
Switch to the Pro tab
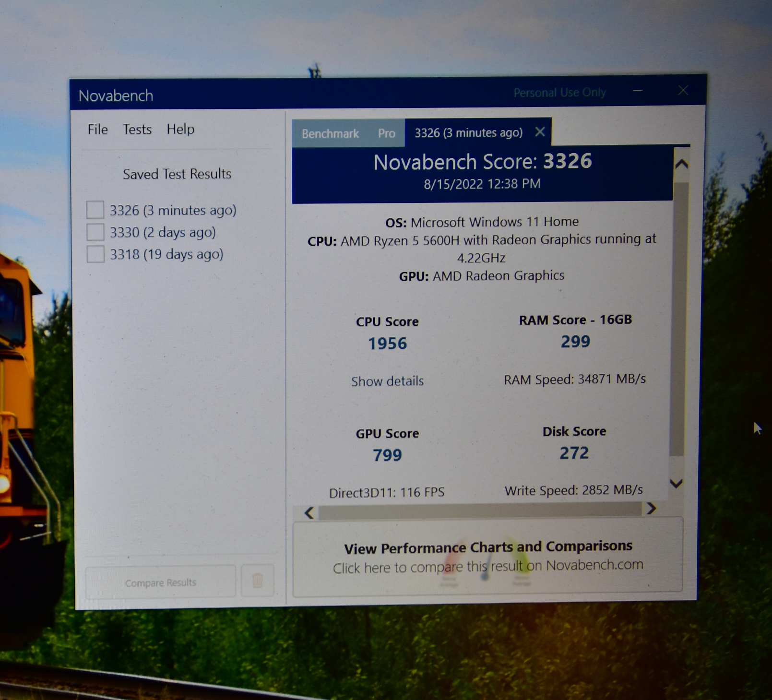coord(386,133)
